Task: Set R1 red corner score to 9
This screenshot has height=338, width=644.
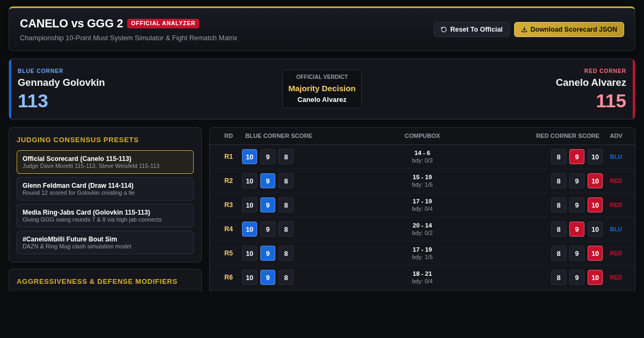Action: 577,157
